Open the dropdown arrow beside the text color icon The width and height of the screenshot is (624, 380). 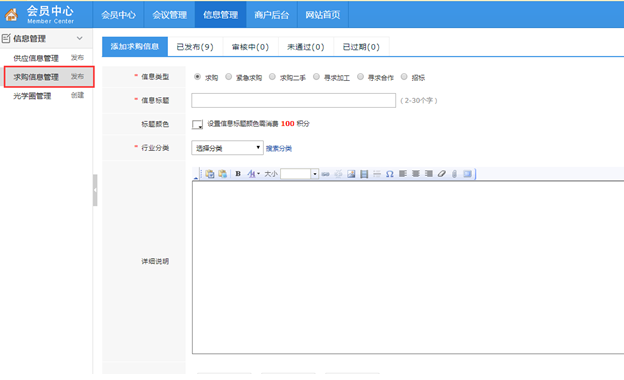click(x=259, y=174)
